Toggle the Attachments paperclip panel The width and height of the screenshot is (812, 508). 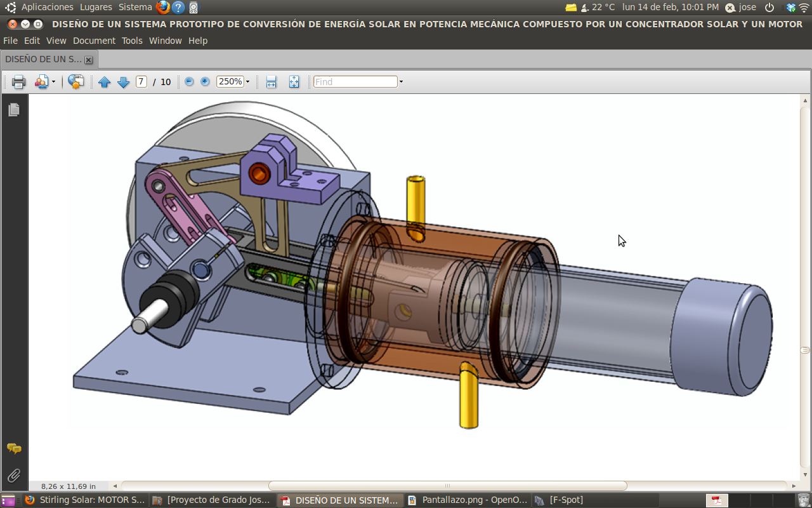(14, 475)
